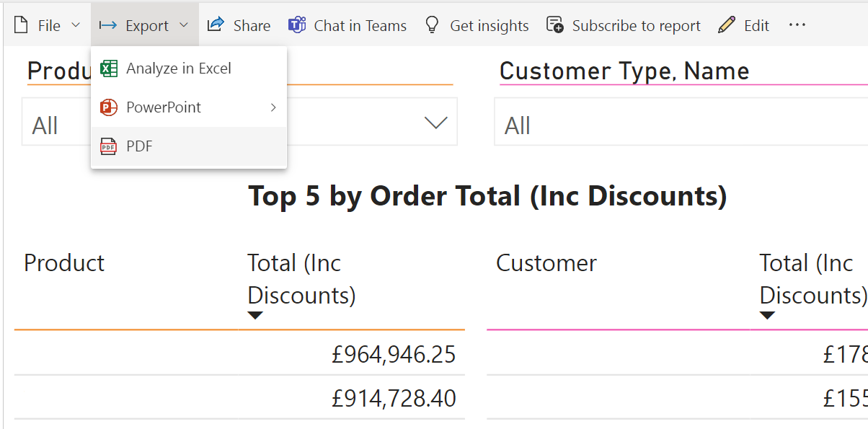Sort by Product Total (Inc Discounts) header
This screenshot has height=429, width=868.
(x=301, y=279)
